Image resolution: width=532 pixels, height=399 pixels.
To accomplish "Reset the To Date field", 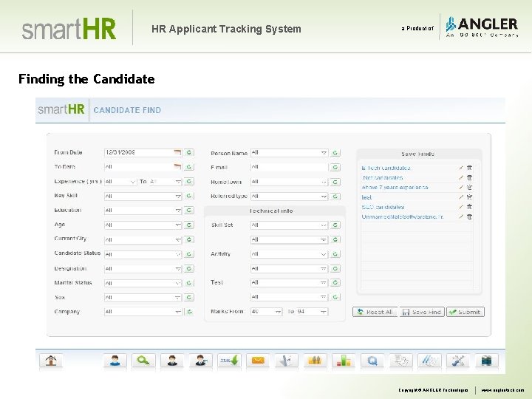I will pyautogui.click(x=189, y=167).
